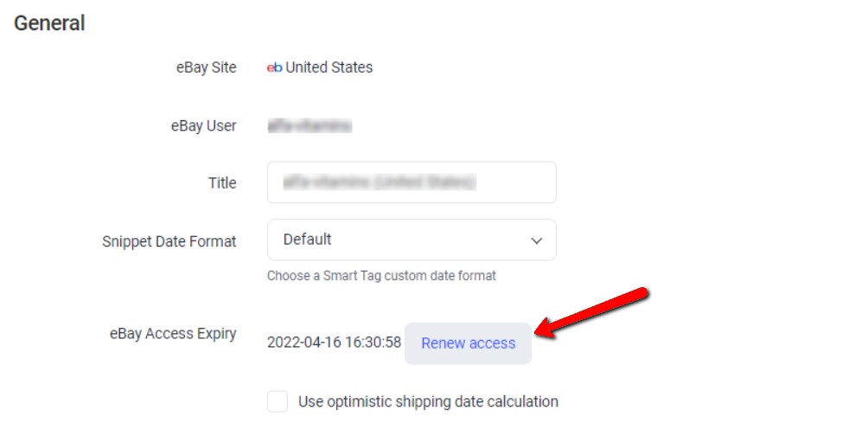Open the Snippet Date Format dropdown
868x436 pixels.
point(412,240)
